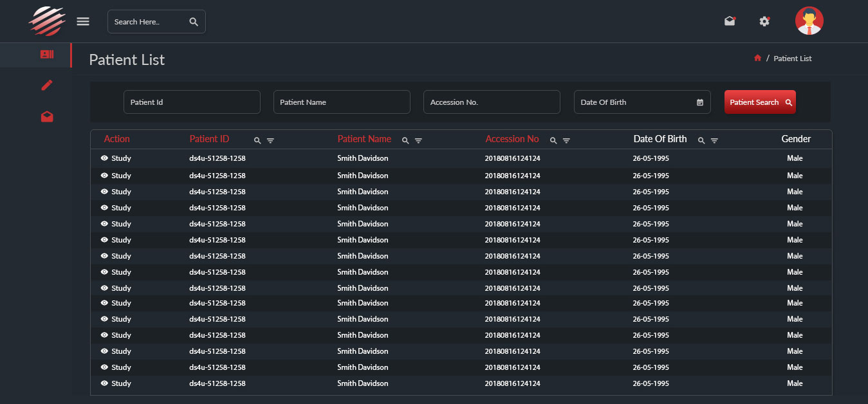Image resolution: width=868 pixels, height=404 pixels.
Task: Open the calendar picker in Date Of Birth field
Action: pos(700,102)
